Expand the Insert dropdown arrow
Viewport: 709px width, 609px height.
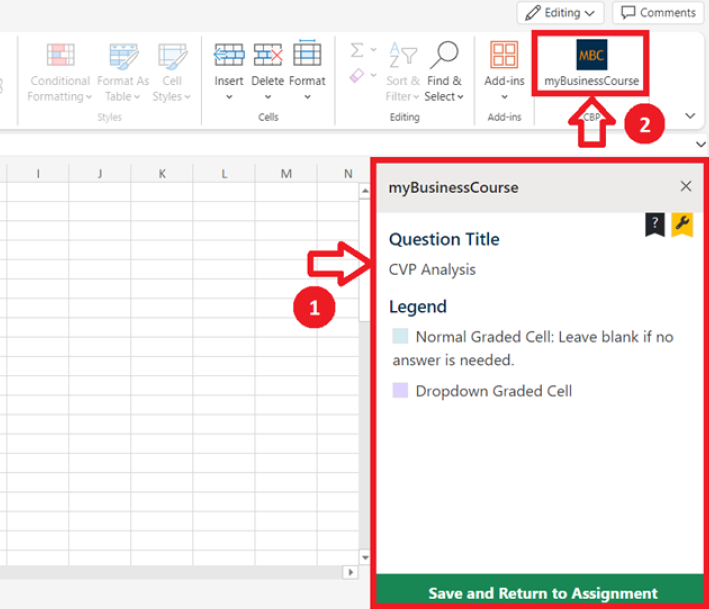[229, 97]
